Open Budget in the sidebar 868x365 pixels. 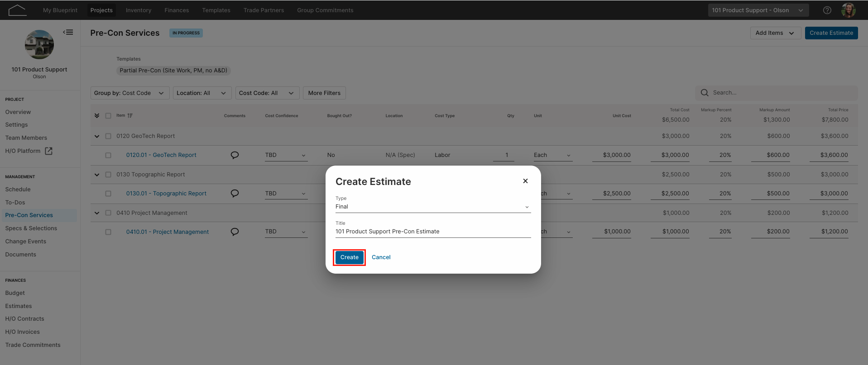15,293
